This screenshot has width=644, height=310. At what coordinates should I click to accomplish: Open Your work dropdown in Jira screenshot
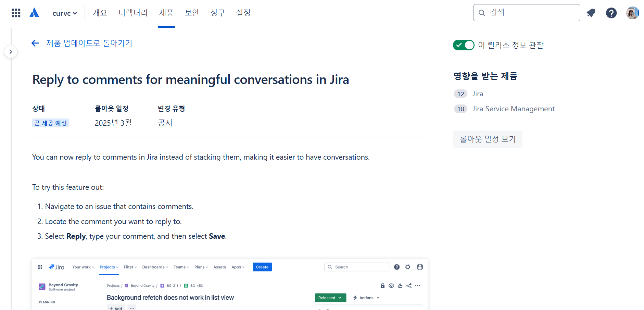(83, 267)
